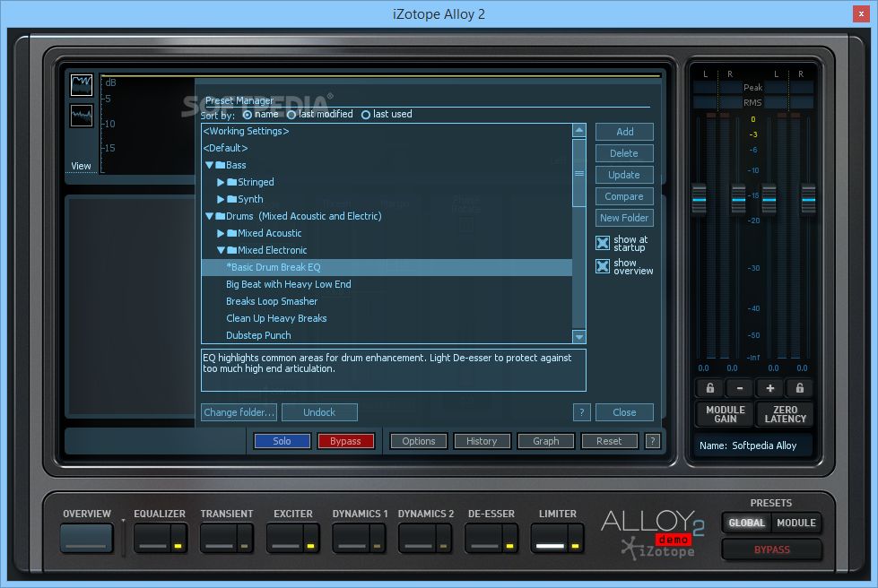Toggle Zero Latency mode
This screenshot has height=588, width=878.
[x=785, y=414]
